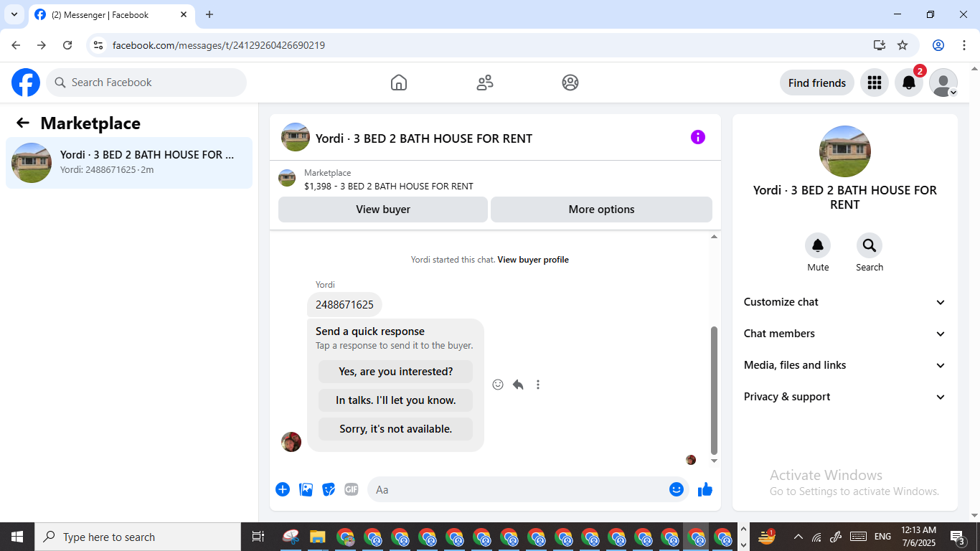Go forward in the browser
Image resolution: width=980 pixels, height=551 pixels.
42,45
